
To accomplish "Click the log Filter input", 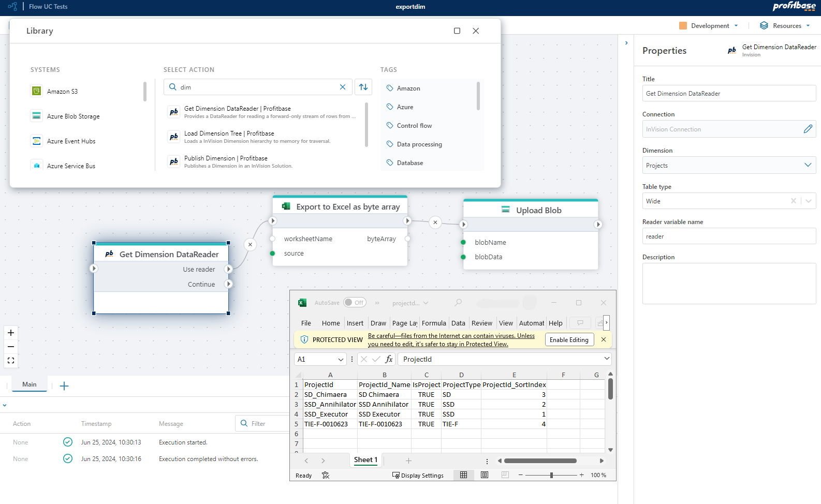I will click(263, 423).
